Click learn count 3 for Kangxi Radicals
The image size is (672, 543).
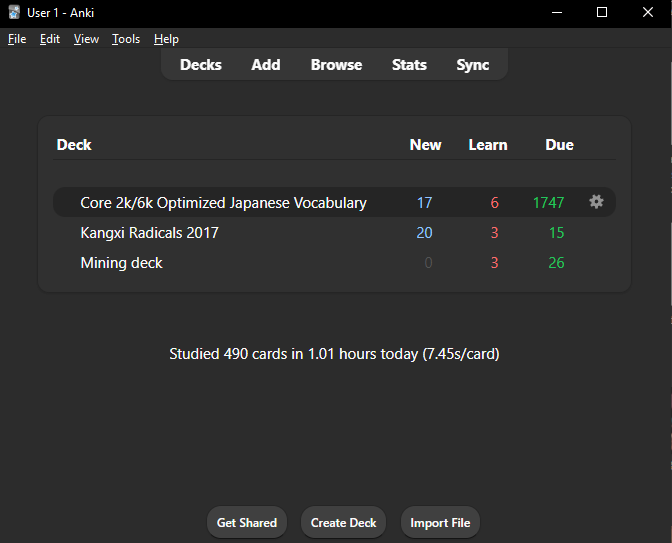click(494, 233)
